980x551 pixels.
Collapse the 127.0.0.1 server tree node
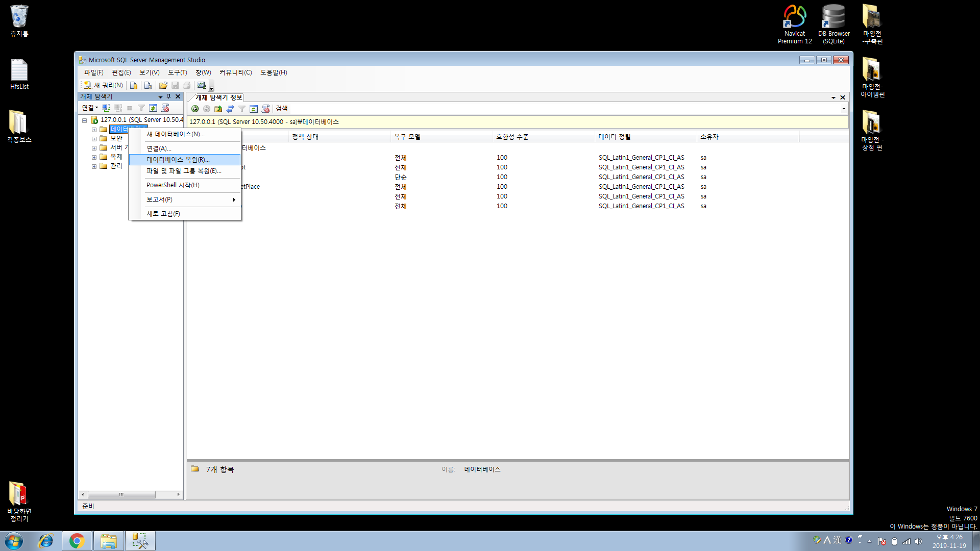coord(85,120)
